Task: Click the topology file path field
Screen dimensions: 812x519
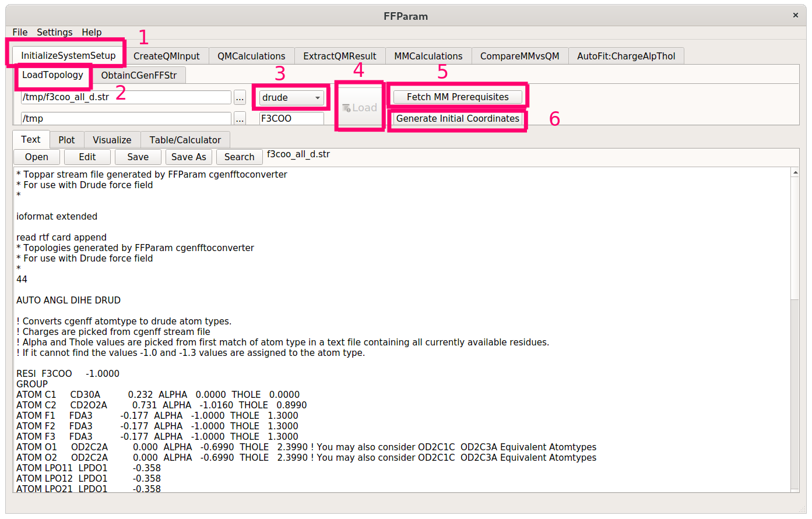Action: (126, 97)
